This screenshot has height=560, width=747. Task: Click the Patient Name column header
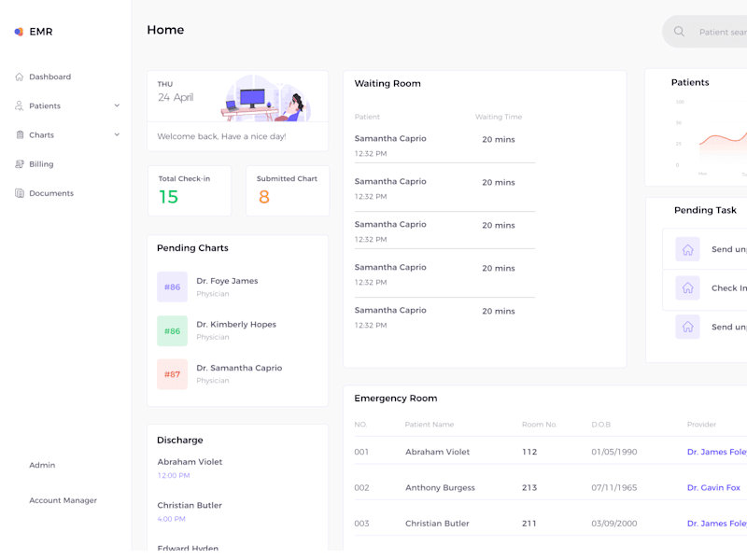(430, 425)
